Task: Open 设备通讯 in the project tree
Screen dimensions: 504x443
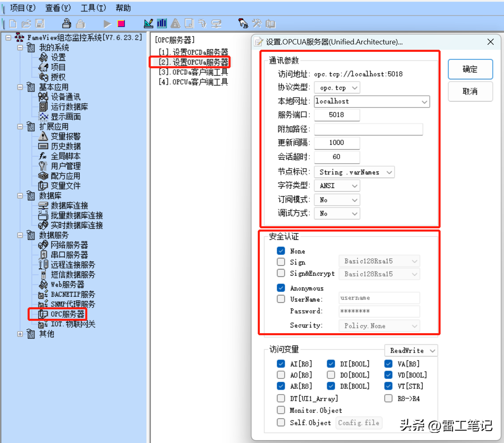Action: 65,97
